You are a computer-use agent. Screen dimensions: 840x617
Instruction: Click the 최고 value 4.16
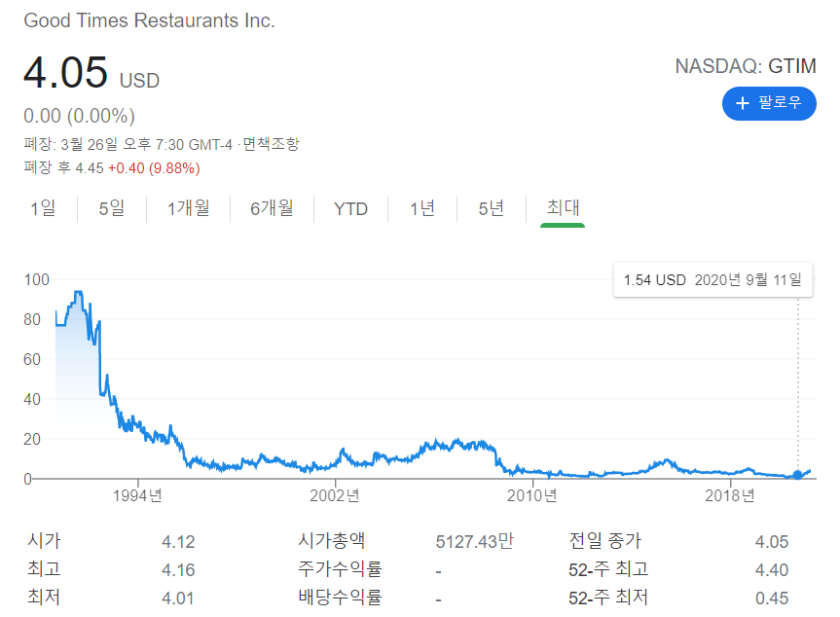coord(178,570)
